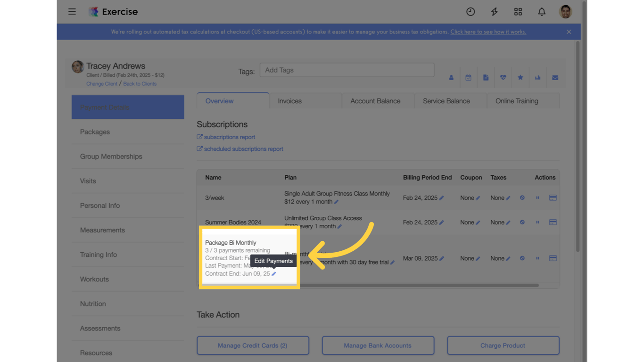Mark Tracey Andrews as favorite with star icon

(520, 77)
